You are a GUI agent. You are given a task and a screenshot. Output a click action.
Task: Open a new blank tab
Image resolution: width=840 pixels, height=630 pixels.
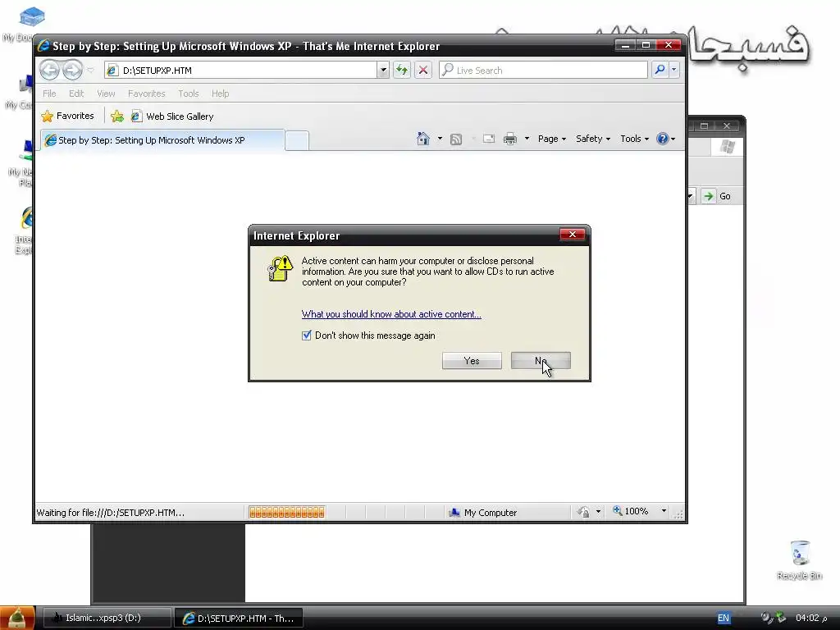click(x=297, y=141)
